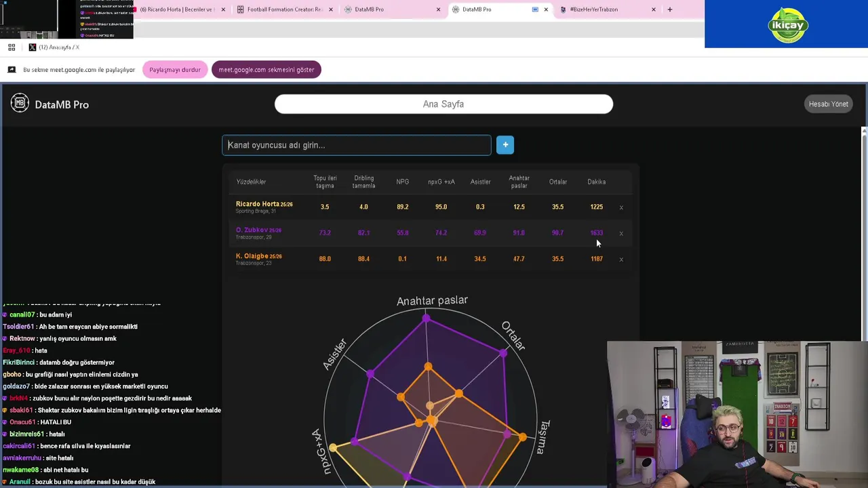
Task: Click the Topu ileri taşıma column header
Action: pos(325,182)
